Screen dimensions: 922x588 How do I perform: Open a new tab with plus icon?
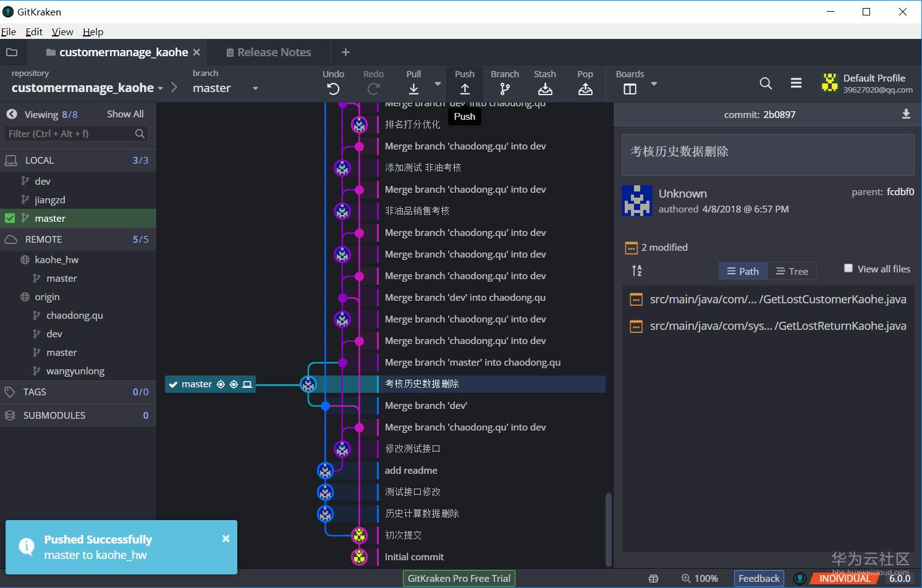345,52
